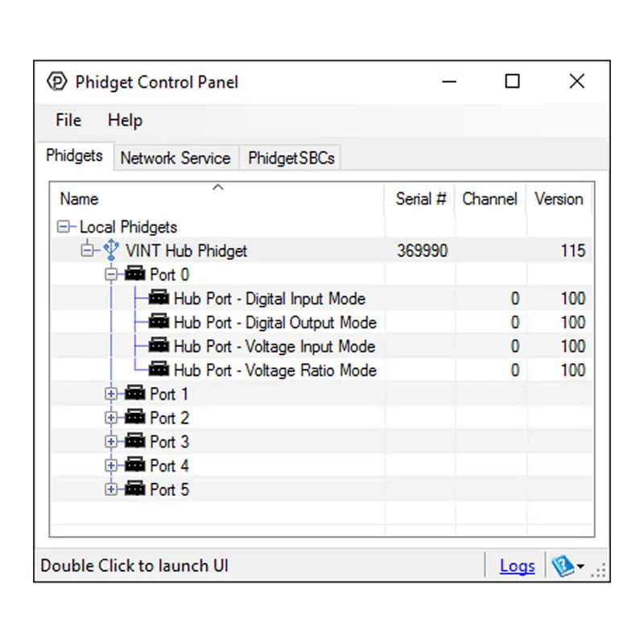
Task: Click the Phidget logo icon in title bar
Action: click(x=56, y=81)
